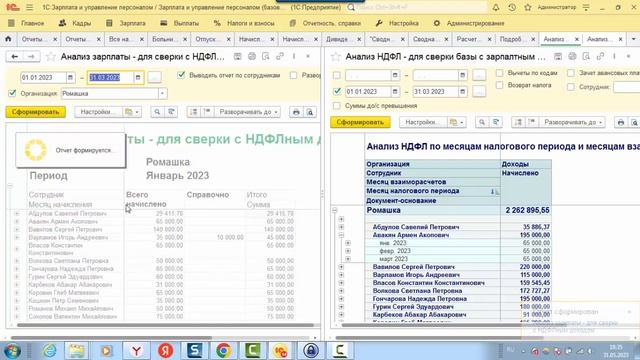Collapse the Ромашка group in НДФЛ report
The height and width of the screenshot is (360, 640).
pos(334,210)
